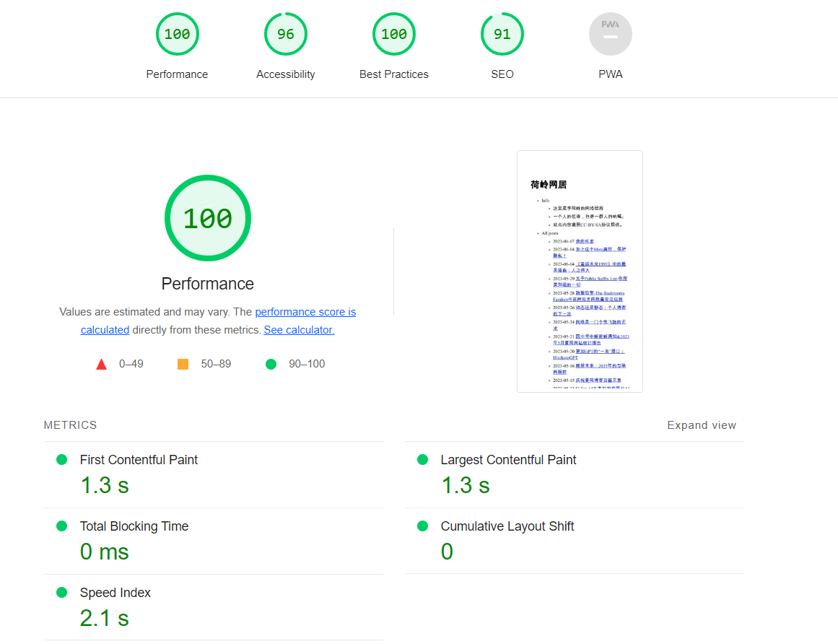Click the grey PWA badge icon
Viewport: 838px width, 644px height.
(610, 34)
